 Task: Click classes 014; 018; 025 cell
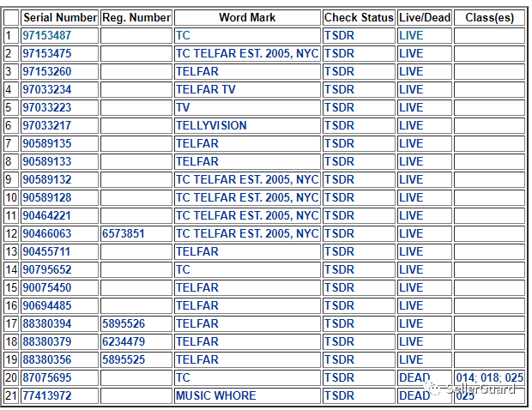point(490,377)
